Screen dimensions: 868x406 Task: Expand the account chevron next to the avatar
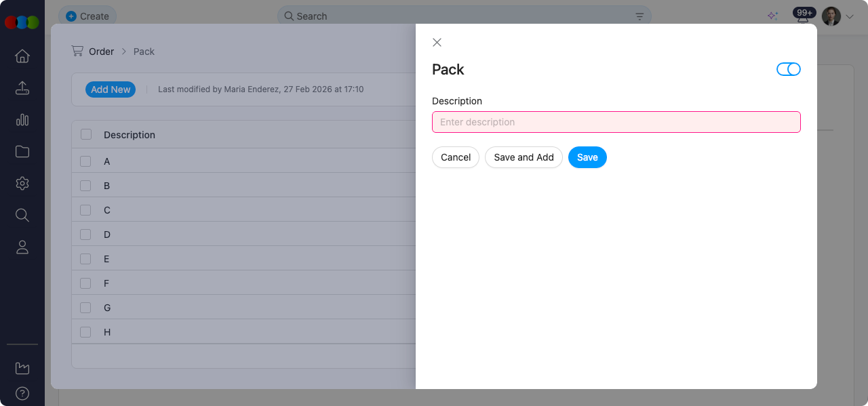pyautogui.click(x=848, y=16)
